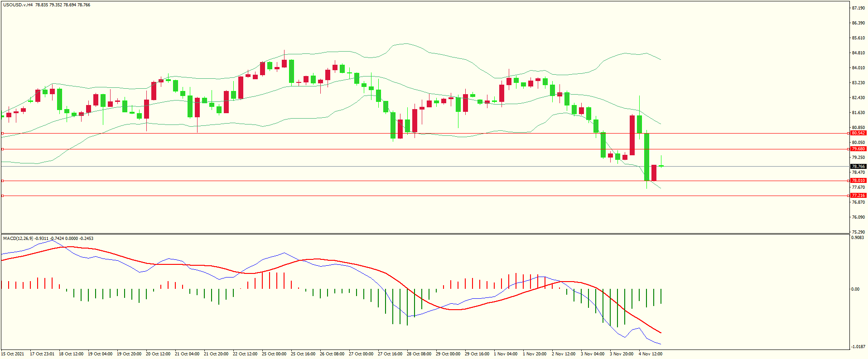Select the red 80.542 price tag
Image resolution: width=868 pixels, height=359 pixels.
[858, 133]
